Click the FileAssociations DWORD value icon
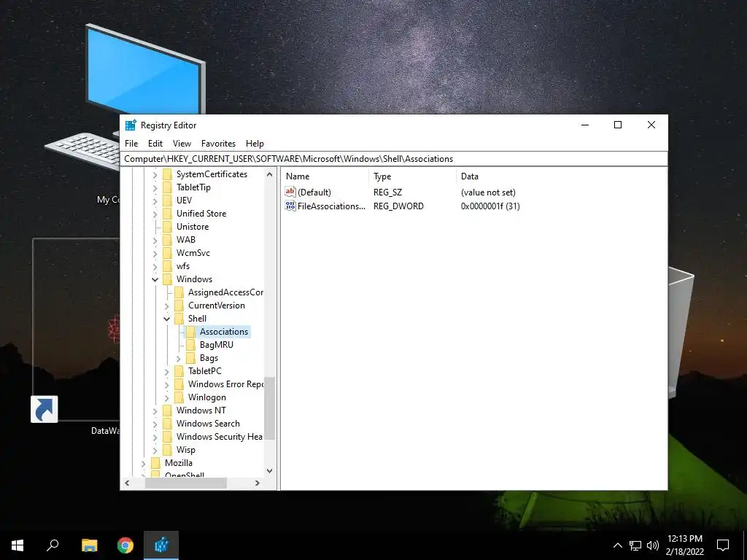This screenshot has width=747, height=560. pyautogui.click(x=290, y=206)
